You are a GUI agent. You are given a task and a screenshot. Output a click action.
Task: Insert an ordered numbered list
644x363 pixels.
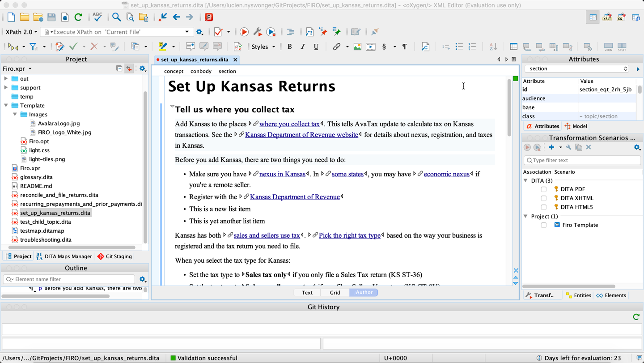472,47
